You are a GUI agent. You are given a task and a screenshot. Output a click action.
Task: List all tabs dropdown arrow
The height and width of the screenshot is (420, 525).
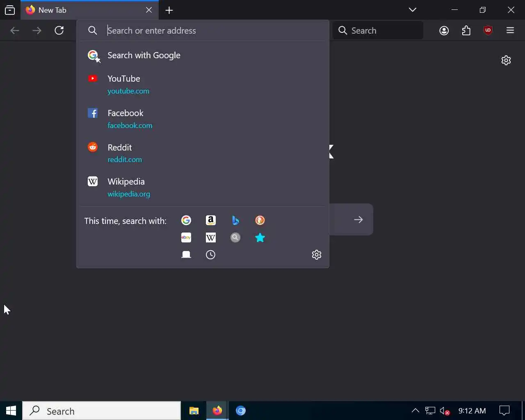pos(413,10)
